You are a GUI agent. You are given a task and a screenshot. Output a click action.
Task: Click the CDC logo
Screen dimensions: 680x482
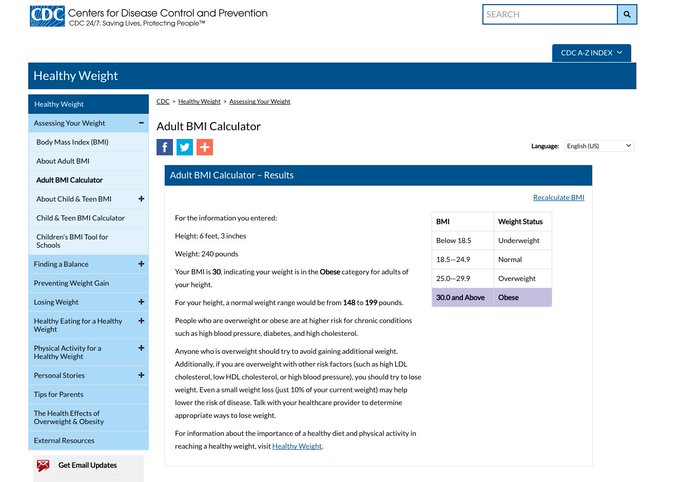(x=47, y=16)
